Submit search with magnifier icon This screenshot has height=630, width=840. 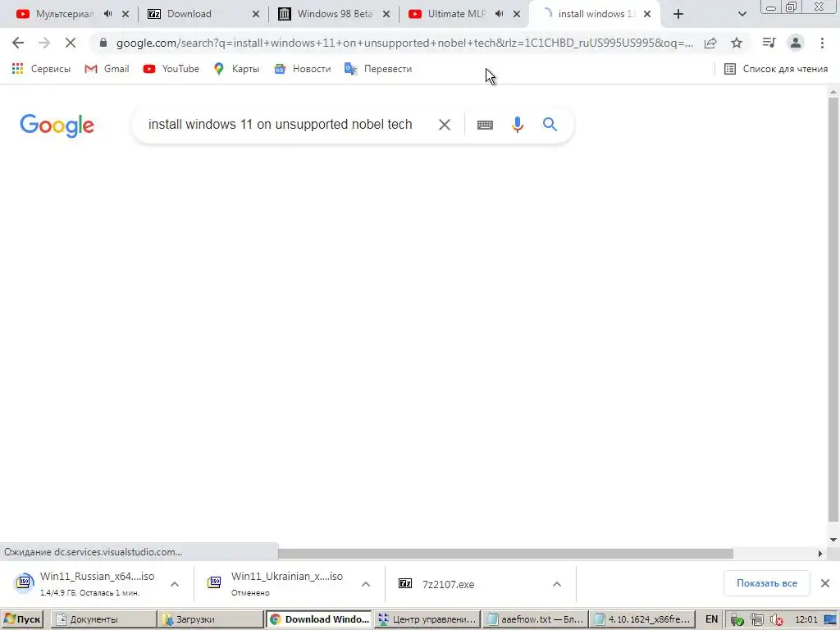tap(550, 125)
